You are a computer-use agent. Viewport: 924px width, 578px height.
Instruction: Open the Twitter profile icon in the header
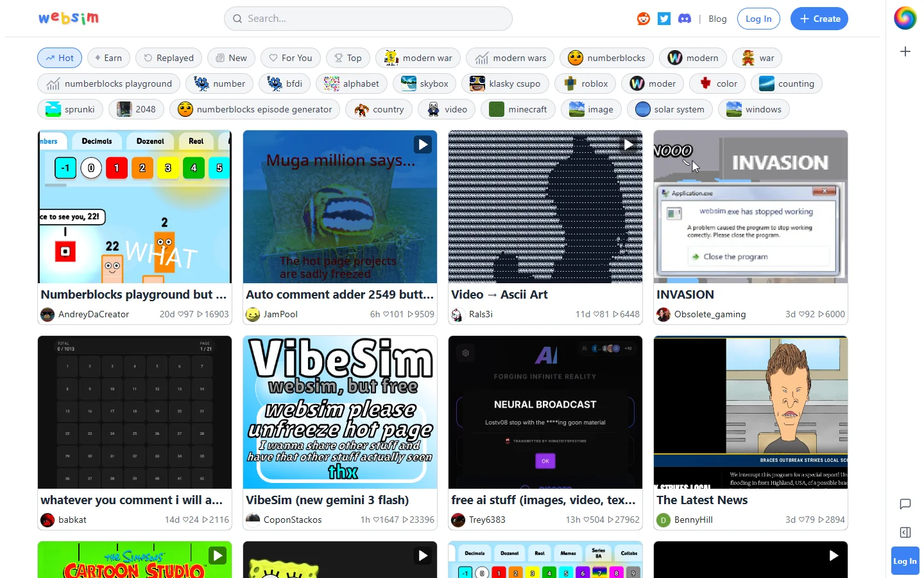[x=663, y=19]
